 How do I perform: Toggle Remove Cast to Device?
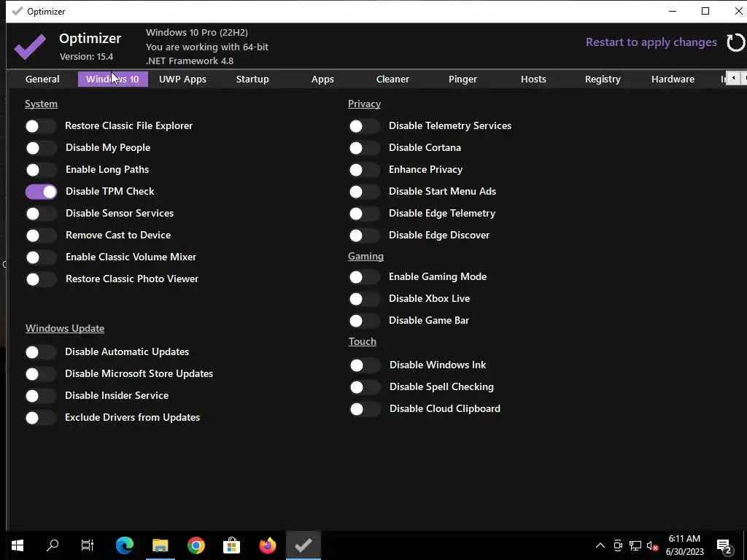41,236
